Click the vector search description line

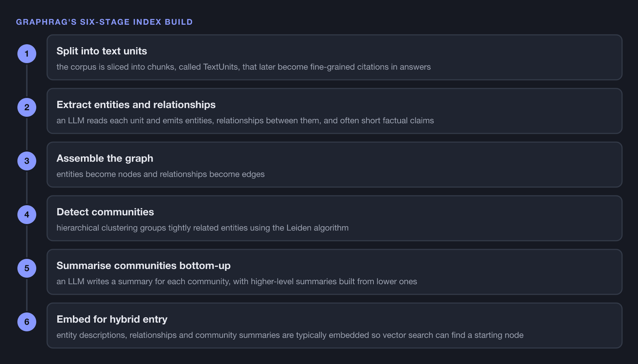(290, 335)
